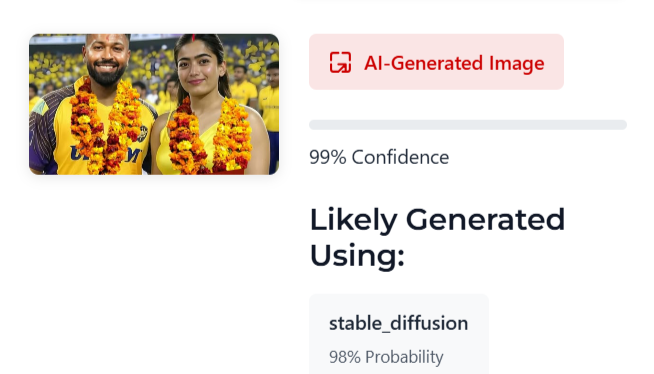The height and width of the screenshot is (374, 654).
Task: Select the '98% Probability' text
Action: pyautogui.click(x=386, y=357)
